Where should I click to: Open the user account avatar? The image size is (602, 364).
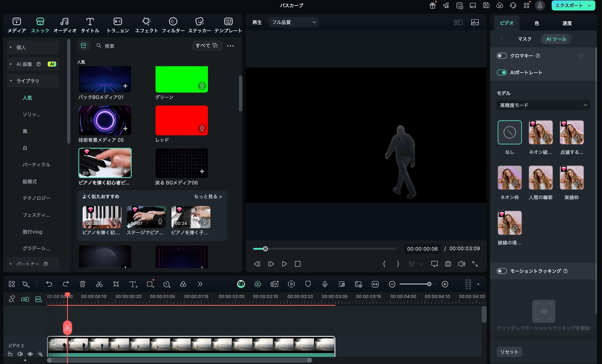pos(540,5)
